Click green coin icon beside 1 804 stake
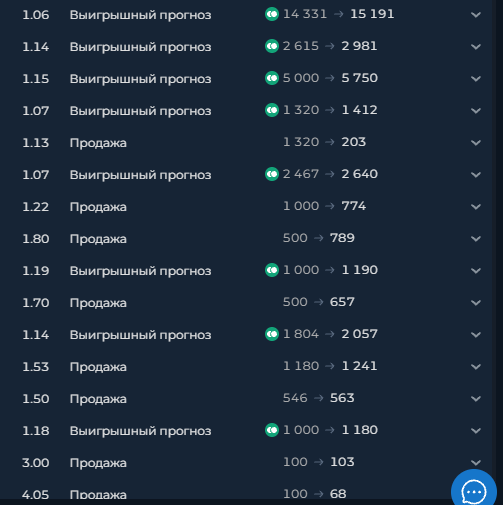503x505 pixels. (x=272, y=334)
